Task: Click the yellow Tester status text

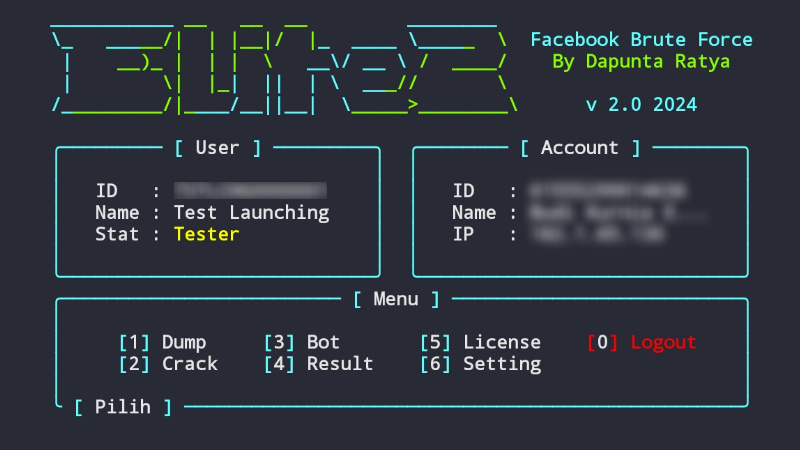Action: point(206,234)
